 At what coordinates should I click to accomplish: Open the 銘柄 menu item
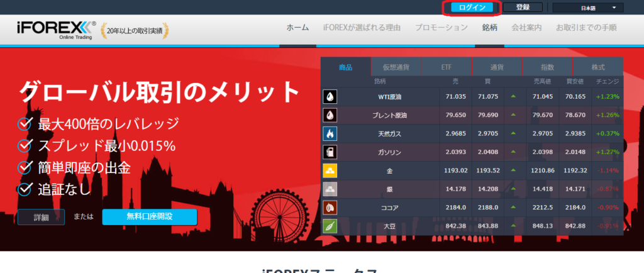(489, 28)
